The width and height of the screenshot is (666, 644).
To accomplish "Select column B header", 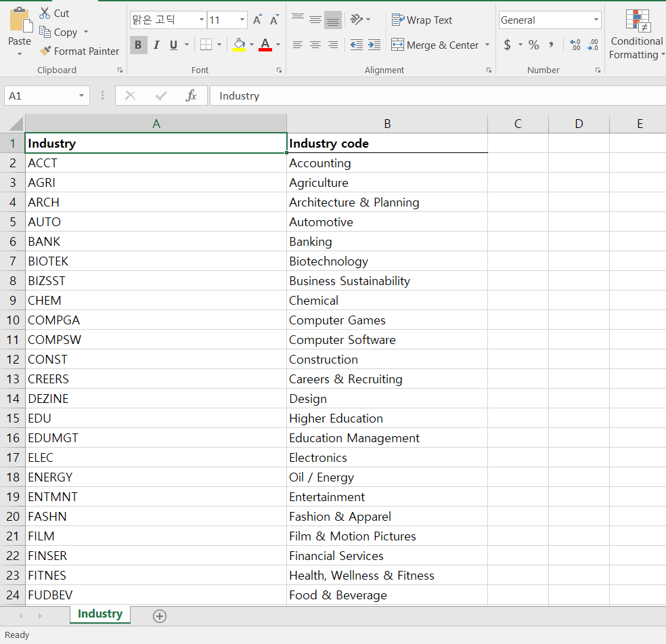I will click(387, 124).
